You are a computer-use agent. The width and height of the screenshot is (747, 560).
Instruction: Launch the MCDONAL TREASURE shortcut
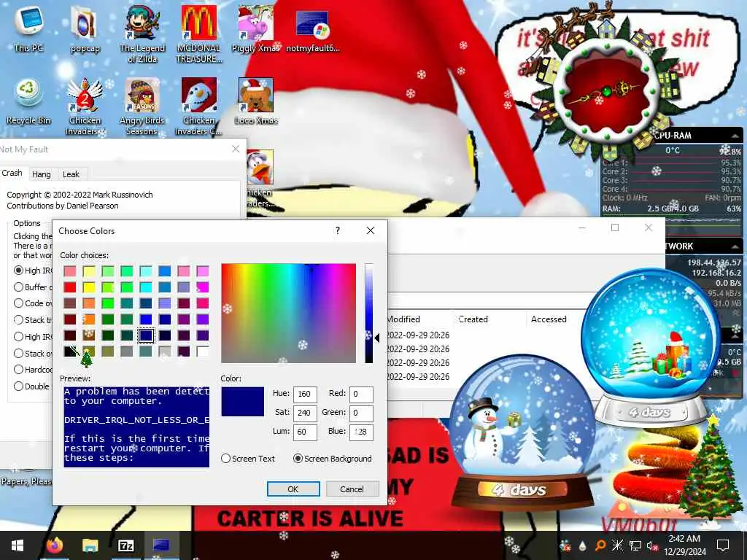coord(199,34)
